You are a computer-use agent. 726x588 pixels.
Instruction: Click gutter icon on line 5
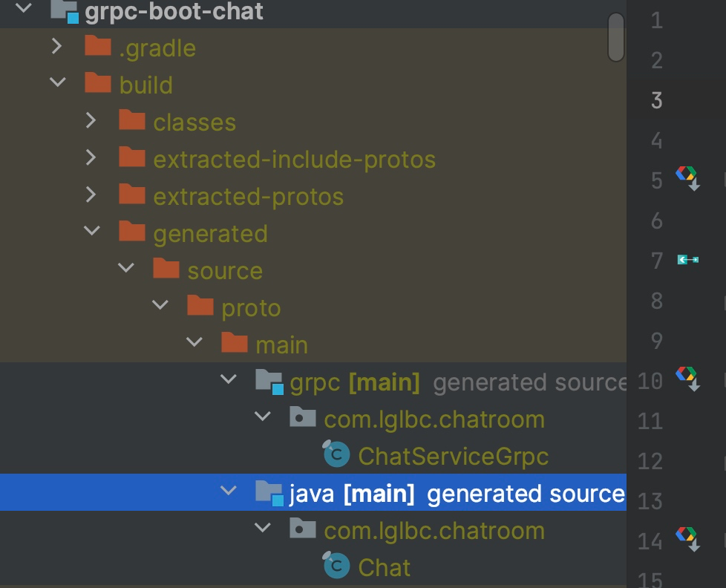687,177
